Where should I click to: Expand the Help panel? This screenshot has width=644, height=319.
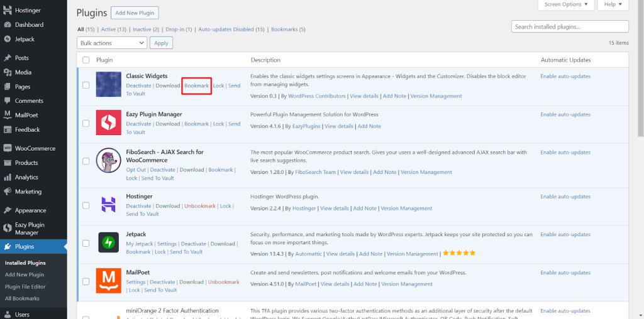pyautogui.click(x=613, y=4)
